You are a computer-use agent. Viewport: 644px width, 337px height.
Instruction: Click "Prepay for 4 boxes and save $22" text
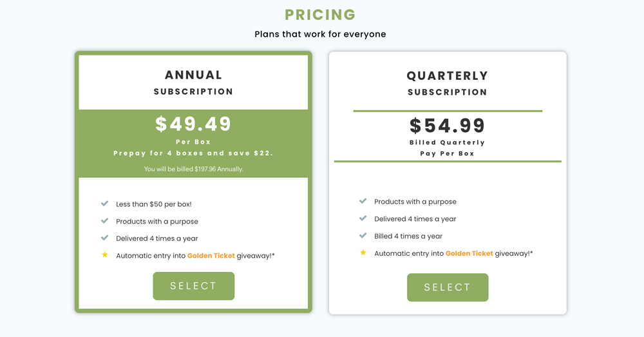[x=193, y=153]
